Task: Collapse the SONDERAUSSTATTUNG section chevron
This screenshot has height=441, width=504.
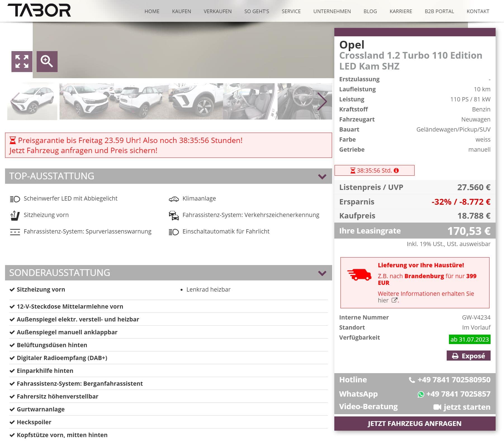Action: [x=322, y=273]
